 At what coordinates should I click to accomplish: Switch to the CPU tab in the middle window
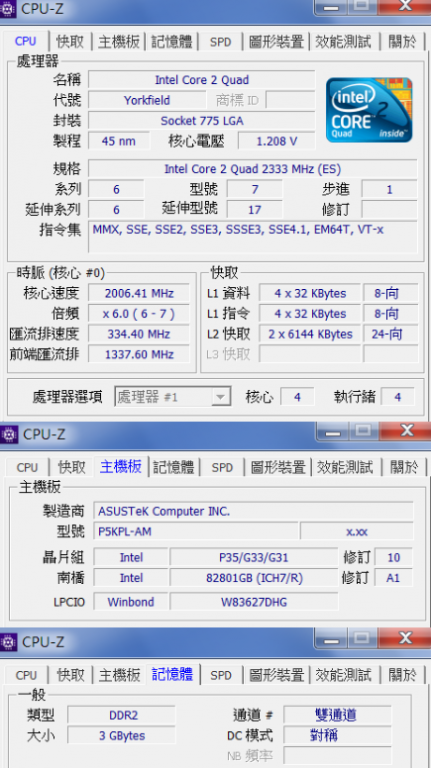[27, 467]
